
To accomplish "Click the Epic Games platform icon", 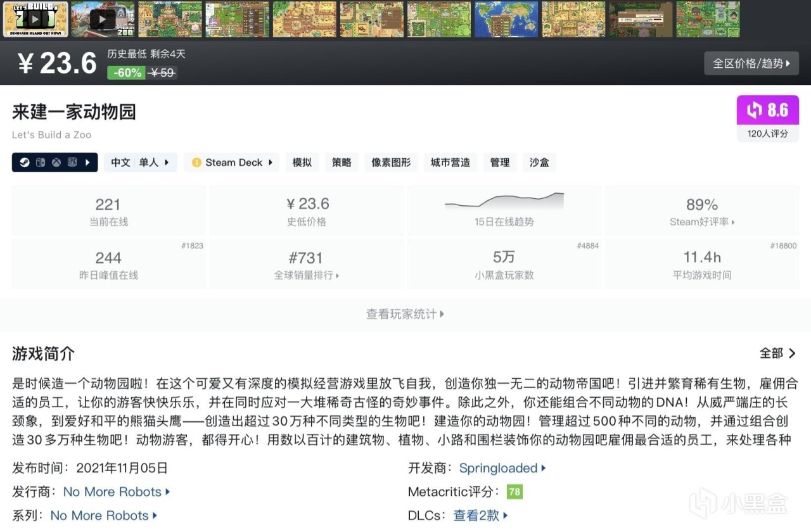I will pyautogui.click(x=72, y=163).
